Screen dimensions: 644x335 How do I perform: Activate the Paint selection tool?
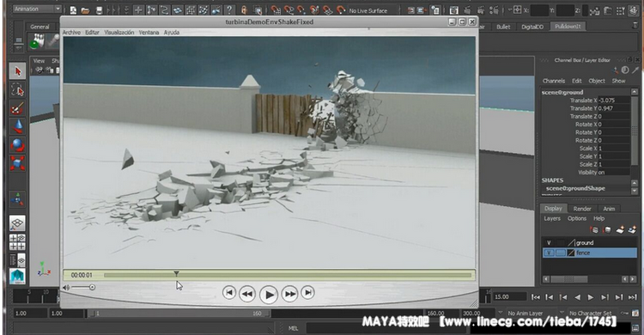coord(17,108)
